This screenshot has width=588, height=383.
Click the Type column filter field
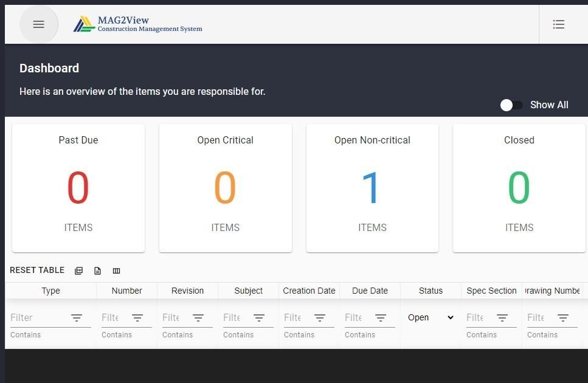[40, 317]
